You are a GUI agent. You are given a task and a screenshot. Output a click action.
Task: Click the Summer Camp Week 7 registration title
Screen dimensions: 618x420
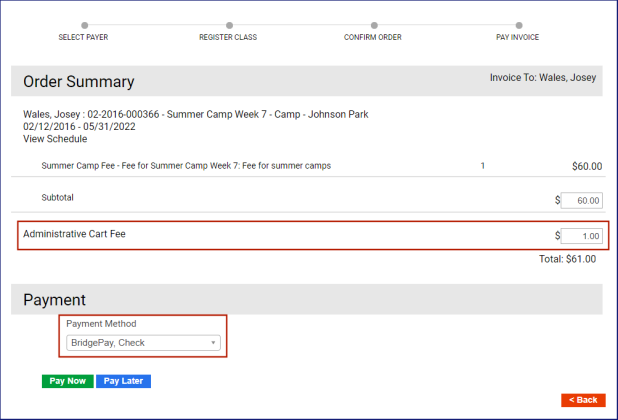pyautogui.click(x=195, y=114)
